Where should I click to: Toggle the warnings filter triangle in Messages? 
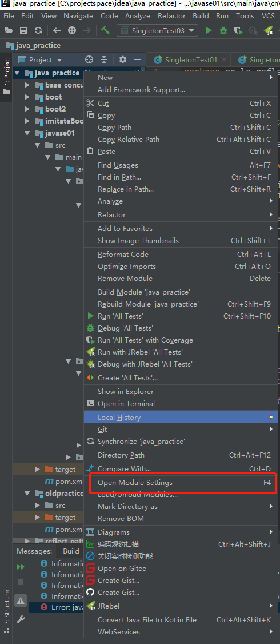21,601
